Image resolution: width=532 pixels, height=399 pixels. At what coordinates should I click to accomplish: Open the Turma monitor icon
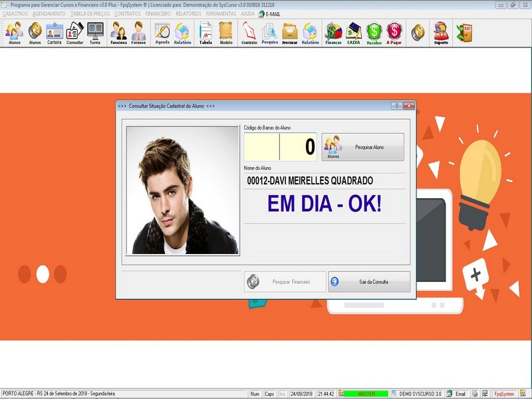pyautogui.click(x=95, y=33)
